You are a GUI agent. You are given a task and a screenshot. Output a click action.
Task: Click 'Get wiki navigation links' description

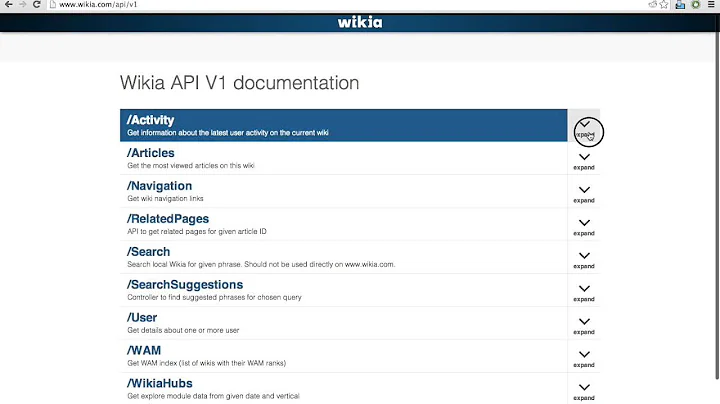click(165, 198)
